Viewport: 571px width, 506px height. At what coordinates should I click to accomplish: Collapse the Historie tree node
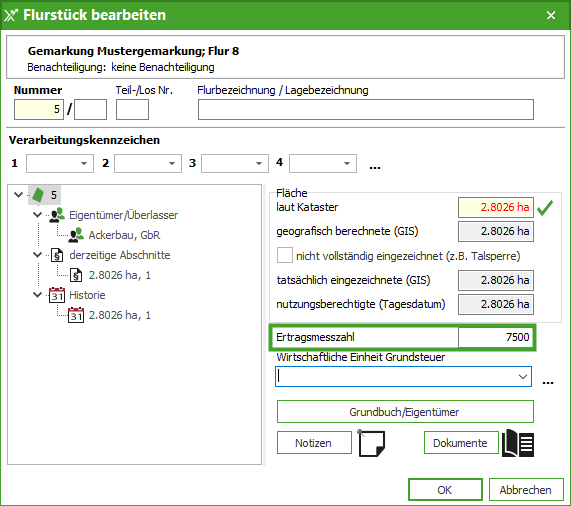click(x=38, y=294)
